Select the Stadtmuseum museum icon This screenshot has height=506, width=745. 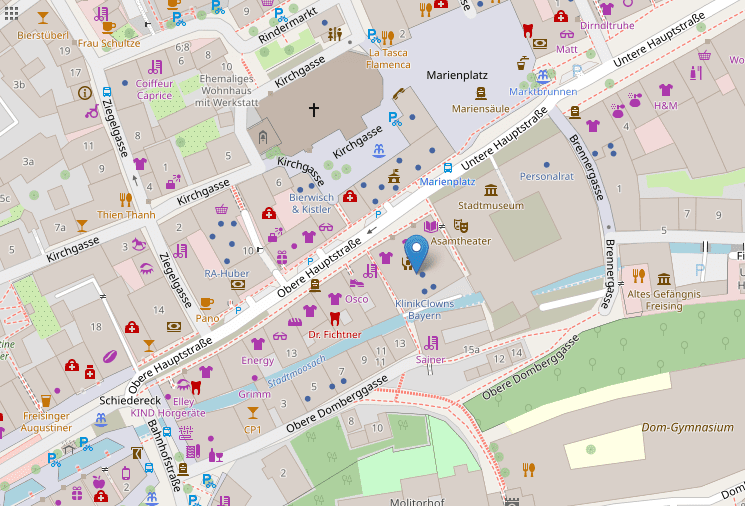[490, 190]
